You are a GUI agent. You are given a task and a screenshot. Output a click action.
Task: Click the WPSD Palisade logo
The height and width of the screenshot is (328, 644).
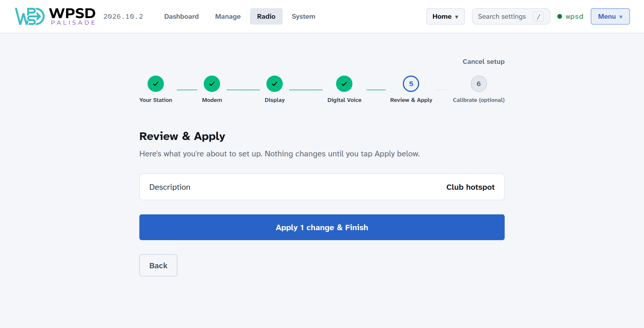[x=55, y=16]
